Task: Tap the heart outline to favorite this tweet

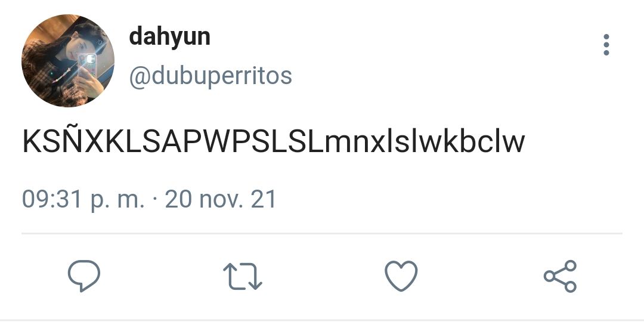Action: point(401,276)
